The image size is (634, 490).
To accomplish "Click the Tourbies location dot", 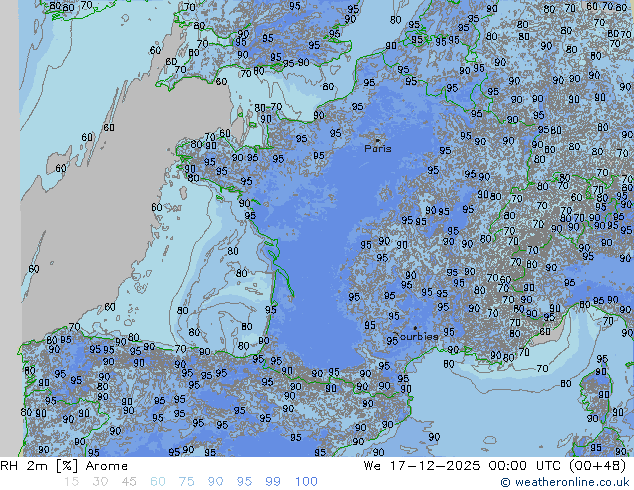I will [415, 328].
